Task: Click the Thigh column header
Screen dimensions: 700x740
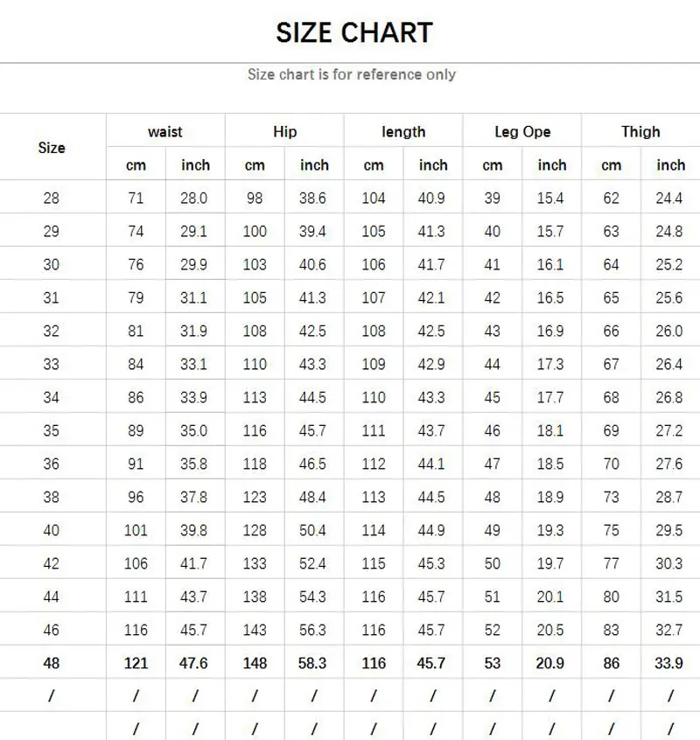Action: 640,132
